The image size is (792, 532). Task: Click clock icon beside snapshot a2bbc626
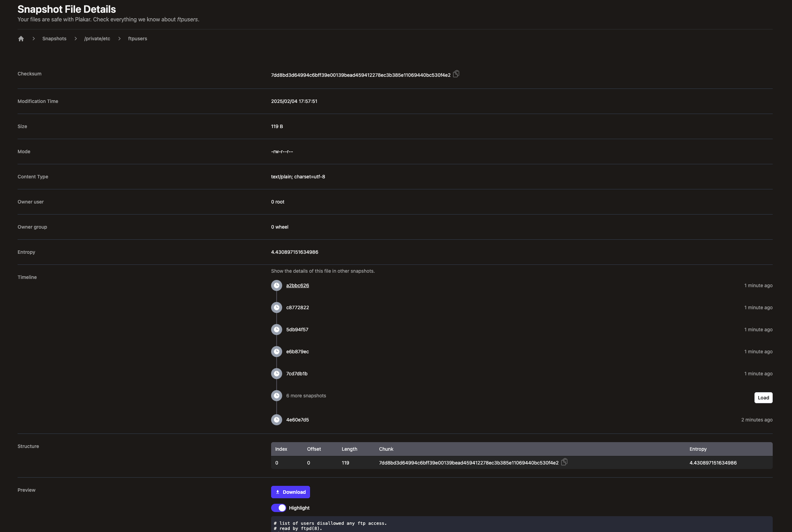[x=276, y=285]
